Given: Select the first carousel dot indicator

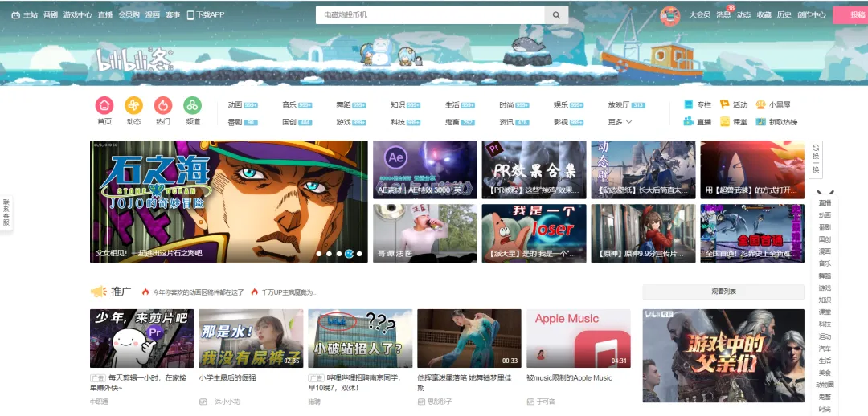Looking at the screenshot, I should click(x=319, y=254).
